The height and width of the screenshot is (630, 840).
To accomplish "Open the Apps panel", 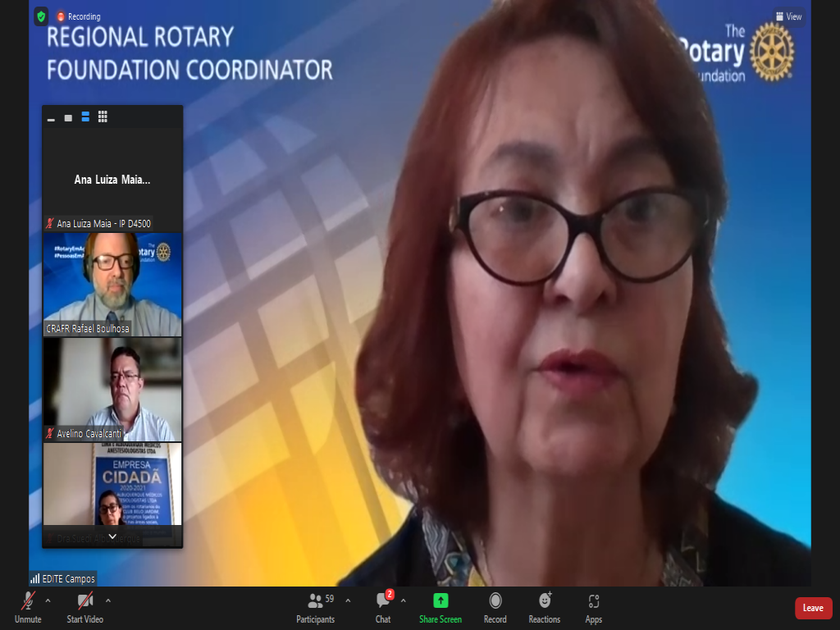I will (x=594, y=607).
